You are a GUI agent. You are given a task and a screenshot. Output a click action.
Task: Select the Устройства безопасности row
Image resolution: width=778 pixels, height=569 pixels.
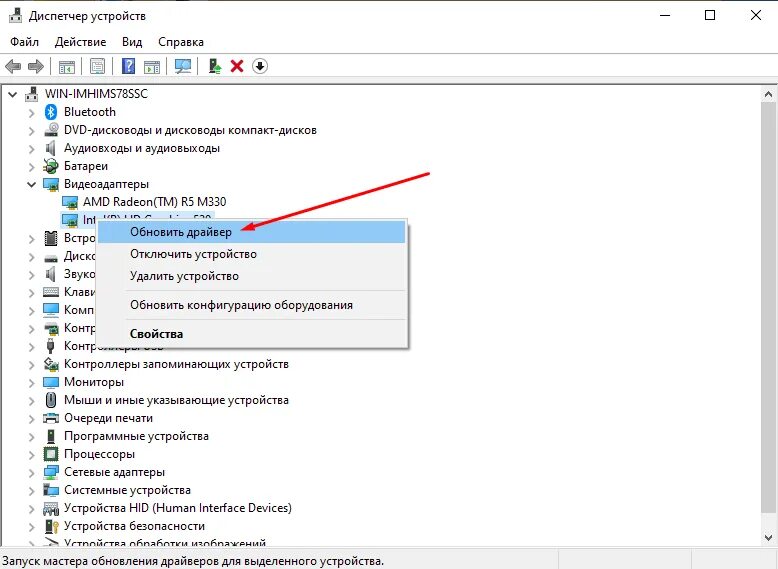click(134, 526)
